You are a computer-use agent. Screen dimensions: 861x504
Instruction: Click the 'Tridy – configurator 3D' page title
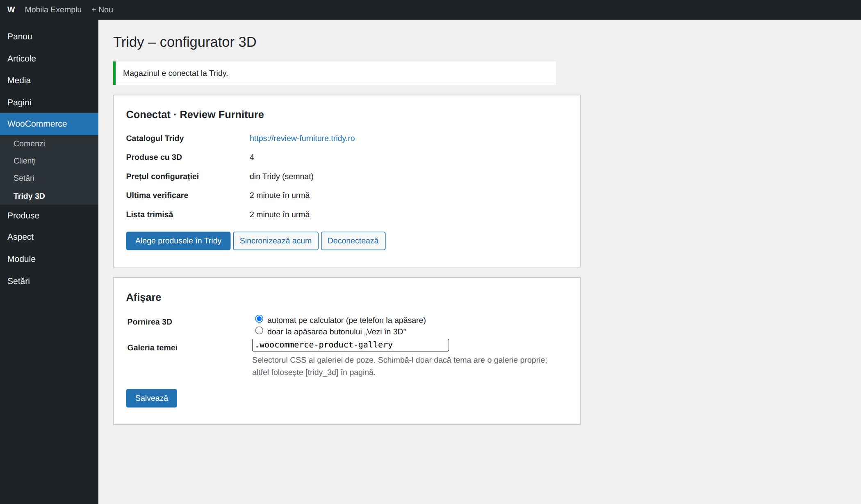coord(185,42)
